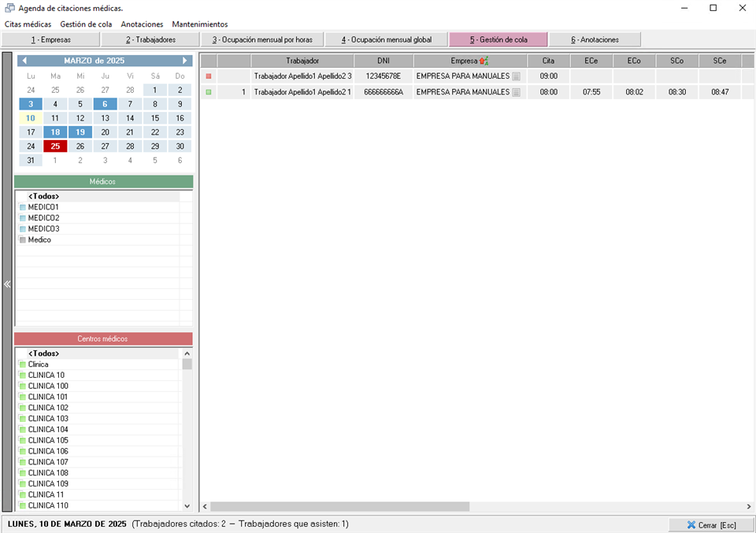Viewport: 756px width, 533px height.
Task: Click the Empresa column sort icon
Action: coord(484,61)
